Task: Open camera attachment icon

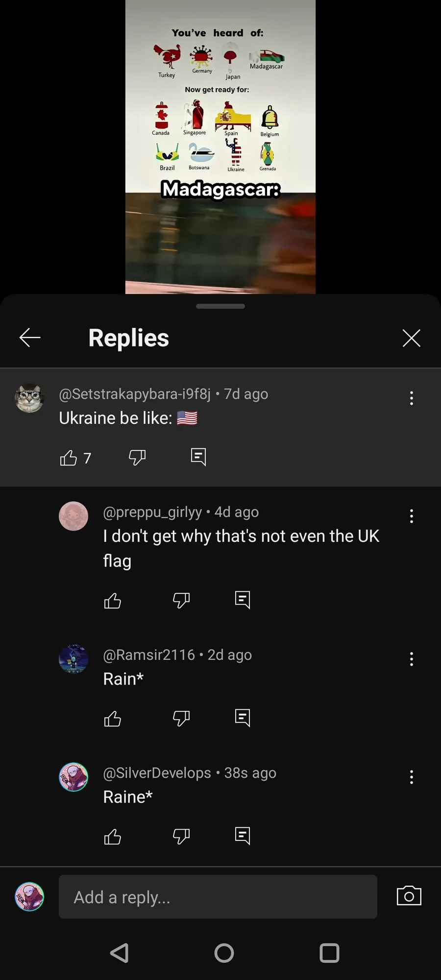Action: [x=409, y=896]
